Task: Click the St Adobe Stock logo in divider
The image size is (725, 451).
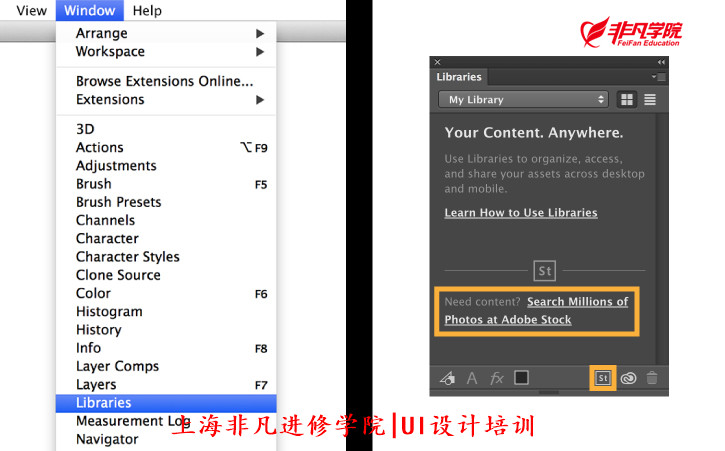Action: pos(545,271)
